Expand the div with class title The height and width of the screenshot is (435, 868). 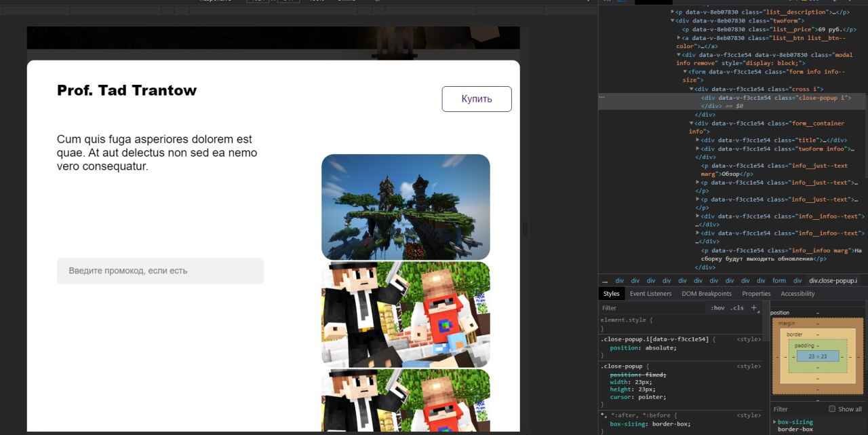tap(698, 140)
